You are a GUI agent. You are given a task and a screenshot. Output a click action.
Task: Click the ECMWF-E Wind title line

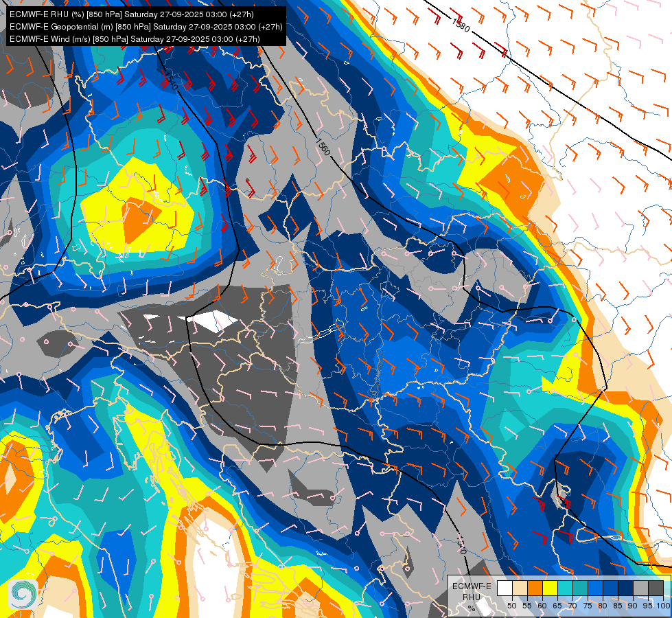pos(135,39)
